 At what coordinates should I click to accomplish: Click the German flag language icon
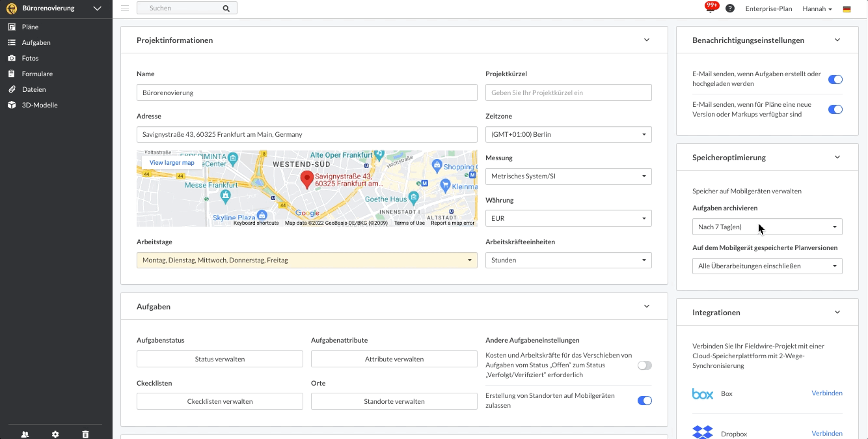point(847,9)
